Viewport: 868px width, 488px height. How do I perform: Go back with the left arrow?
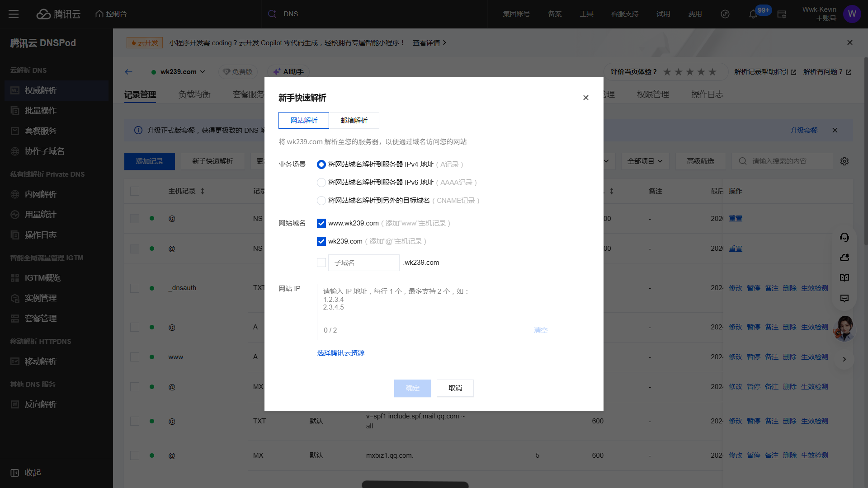point(129,72)
